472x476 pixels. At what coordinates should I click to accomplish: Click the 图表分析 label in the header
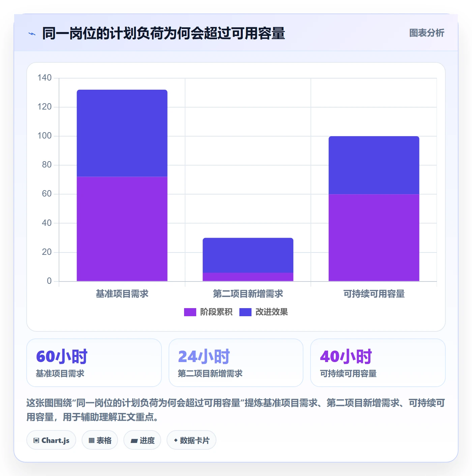point(426,33)
